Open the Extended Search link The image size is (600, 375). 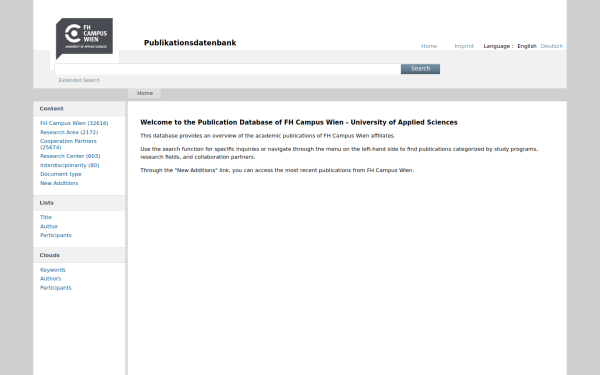[x=79, y=80]
